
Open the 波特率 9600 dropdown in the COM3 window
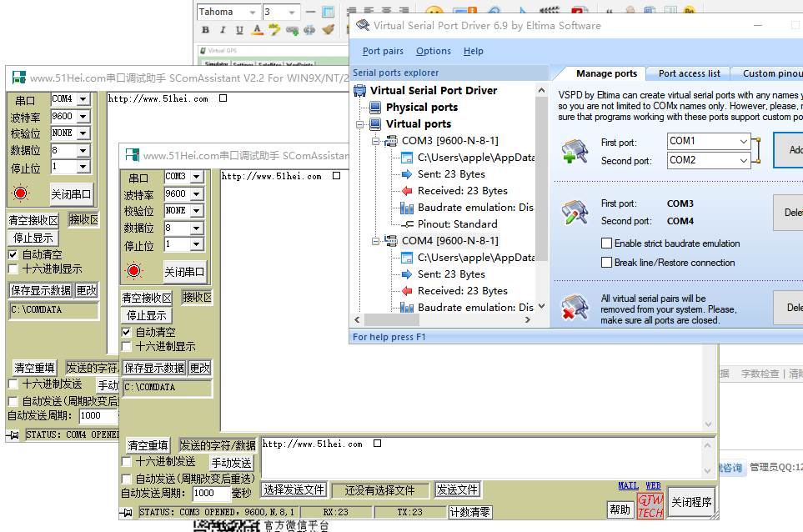click(x=197, y=194)
